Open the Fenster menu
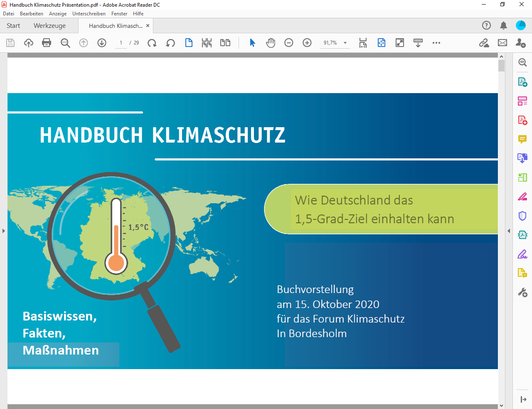The height and width of the screenshot is (409, 532). [119, 14]
